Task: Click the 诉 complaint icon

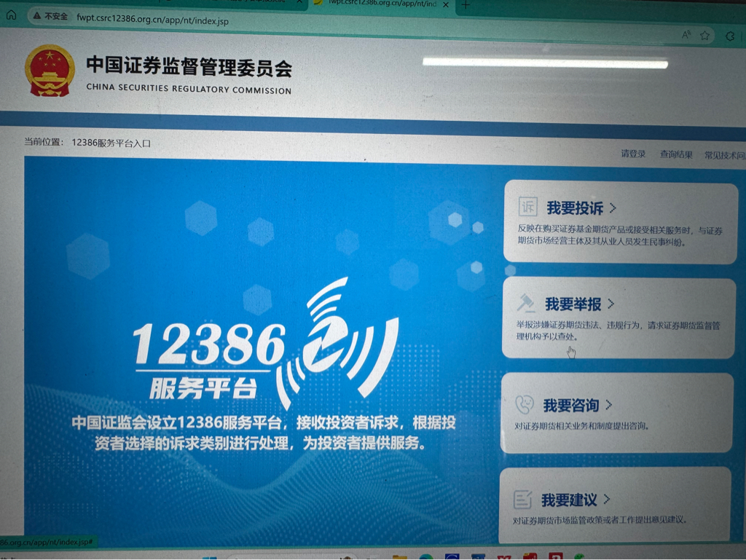Action: [527, 207]
